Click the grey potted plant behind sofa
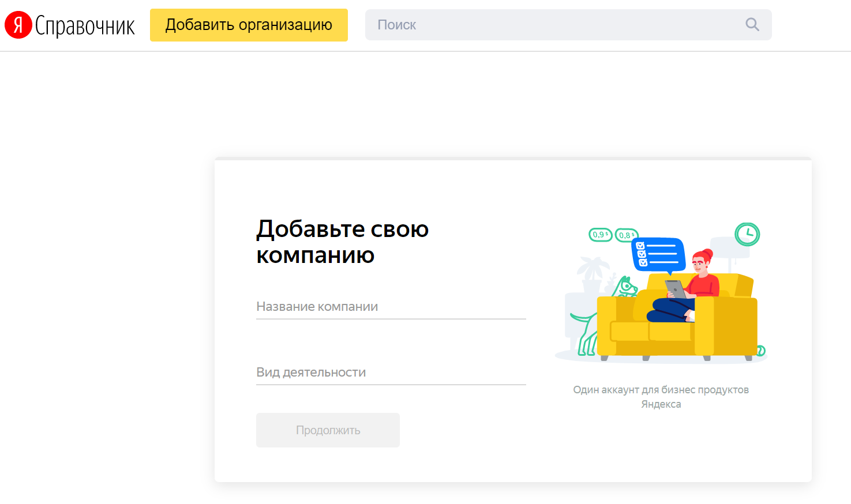 (x=593, y=274)
